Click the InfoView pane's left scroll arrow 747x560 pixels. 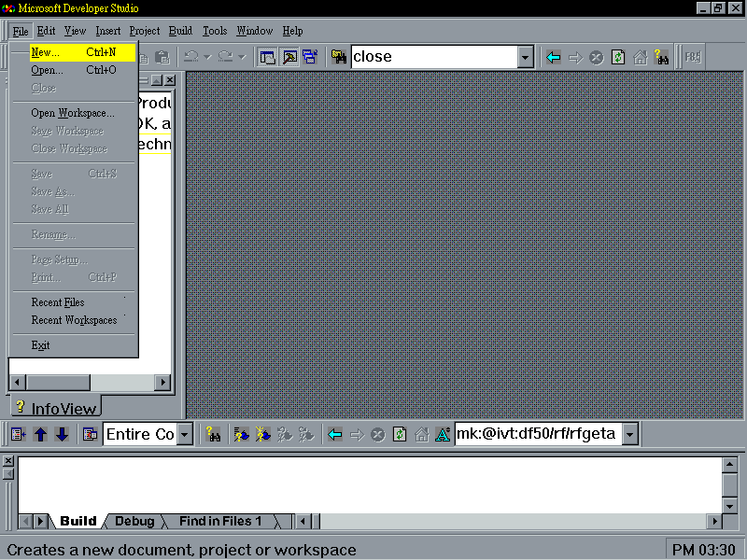coord(18,382)
